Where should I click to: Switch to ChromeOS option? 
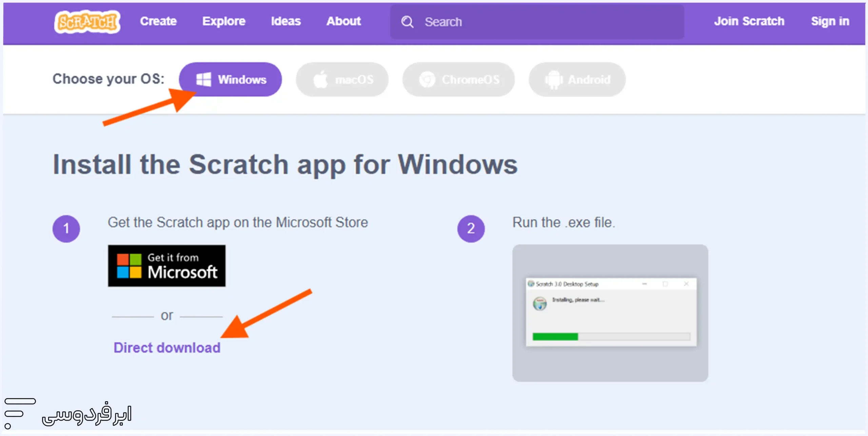click(x=458, y=79)
